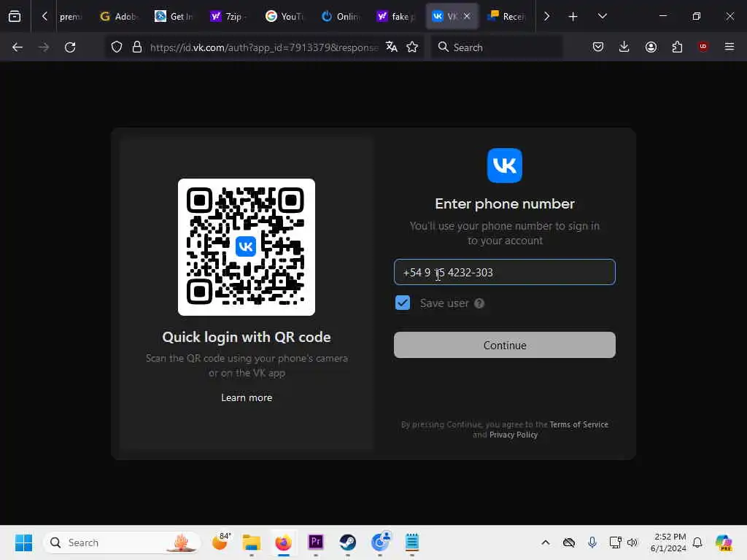Open clock and calendar at 2:52 PM

tap(668, 542)
